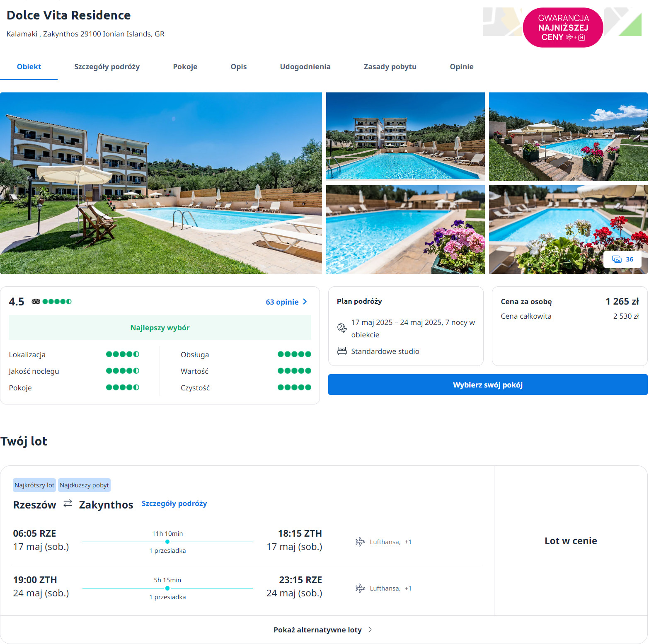Open the pink flowers by pool photo

[x=405, y=230]
